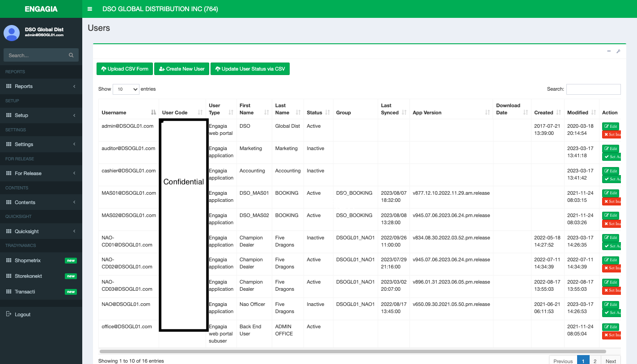The height and width of the screenshot is (364, 637).
Task: Open Shopmetrix from the sidebar
Action: pyautogui.click(x=41, y=260)
